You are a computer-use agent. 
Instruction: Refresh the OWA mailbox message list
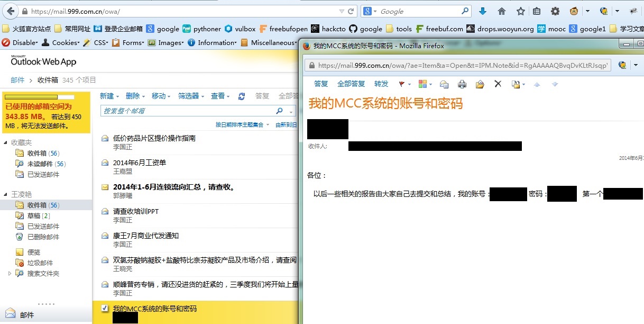click(x=242, y=96)
